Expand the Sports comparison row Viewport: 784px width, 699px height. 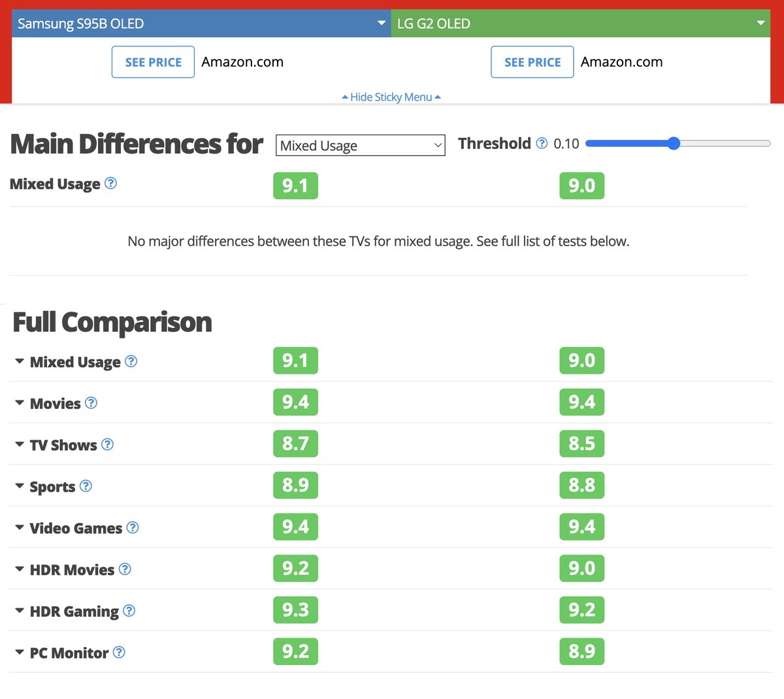point(20,486)
